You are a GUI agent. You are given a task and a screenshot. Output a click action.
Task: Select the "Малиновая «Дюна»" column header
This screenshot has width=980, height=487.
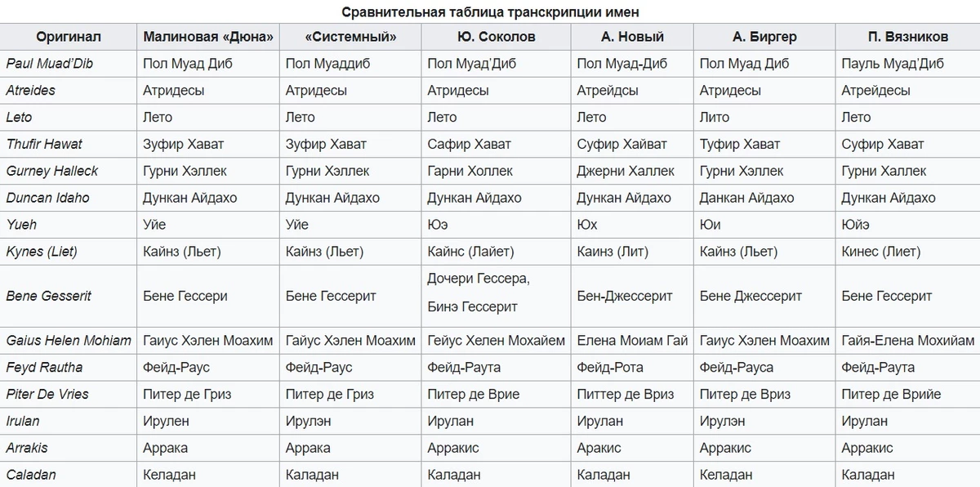[x=207, y=37]
